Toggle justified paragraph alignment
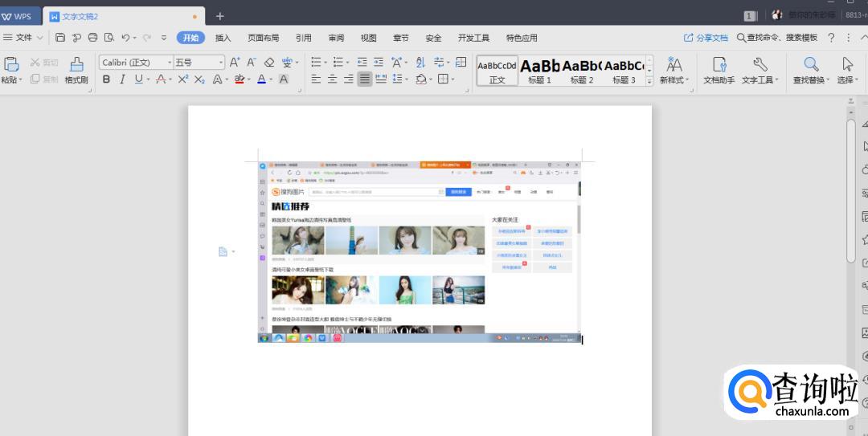The width and height of the screenshot is (868, 436). click(365, 79)
